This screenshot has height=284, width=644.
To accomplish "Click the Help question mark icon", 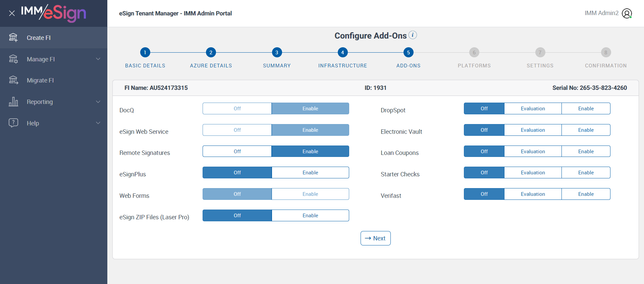I will pos(13,123).
